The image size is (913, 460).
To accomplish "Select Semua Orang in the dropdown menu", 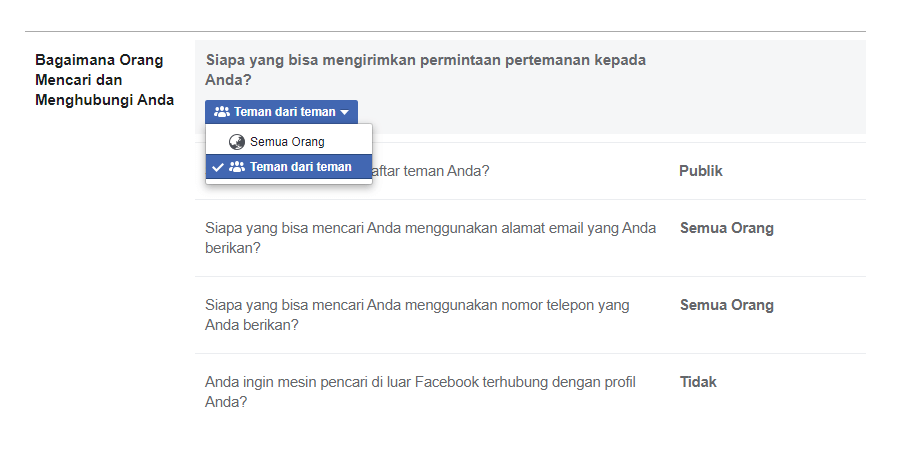I will [289, 141].
